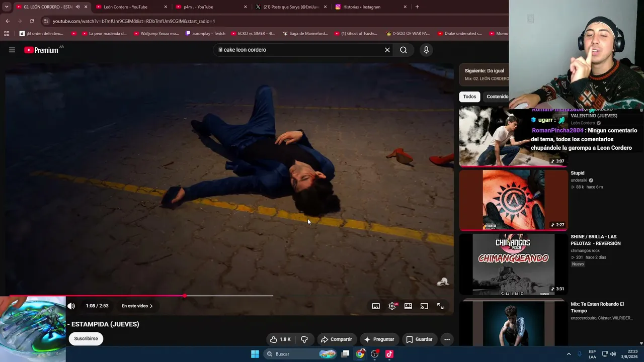
Task: Reload the current page
Action: point(32,21)
